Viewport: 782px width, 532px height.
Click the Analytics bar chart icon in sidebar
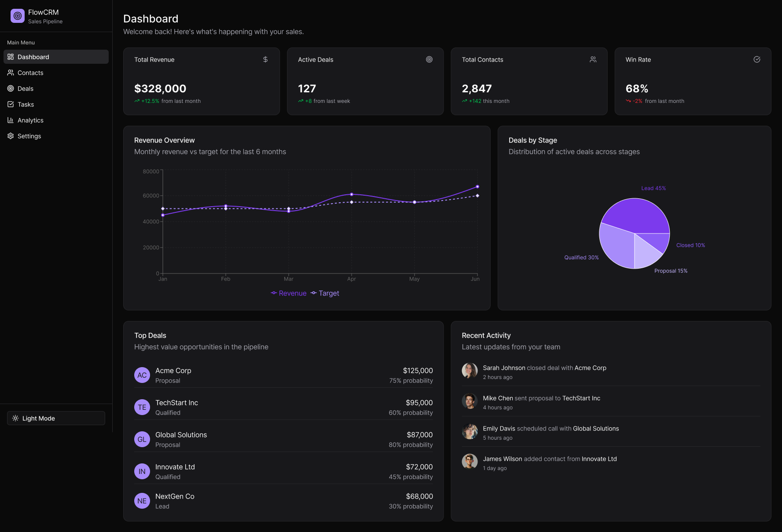[11, 120]
